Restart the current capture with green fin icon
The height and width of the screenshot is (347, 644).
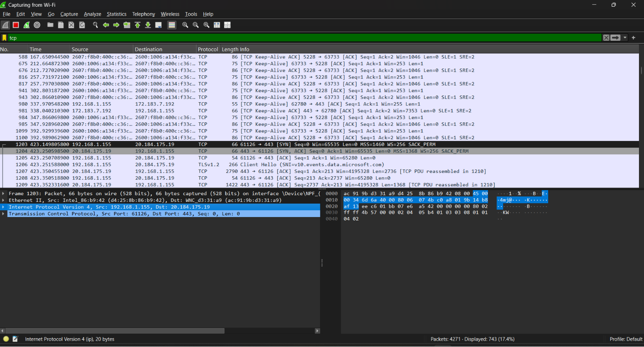(26, 25)
